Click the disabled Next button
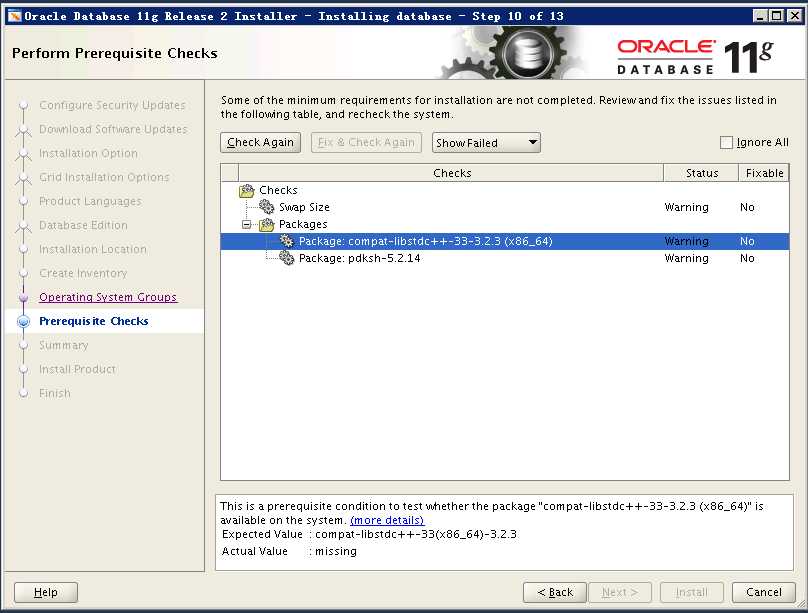808x613 pixels. tap(620, 592)
